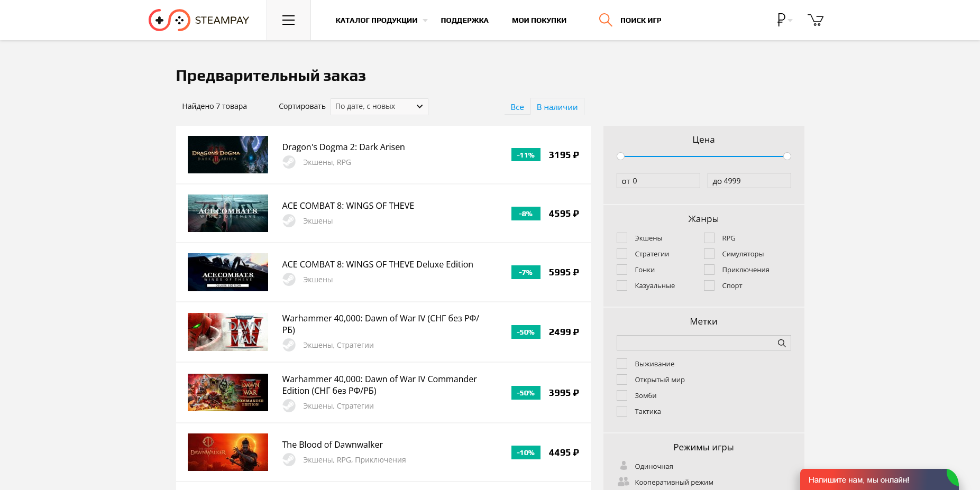Open Мои покупки
The image size is (980, 490).
539,20
